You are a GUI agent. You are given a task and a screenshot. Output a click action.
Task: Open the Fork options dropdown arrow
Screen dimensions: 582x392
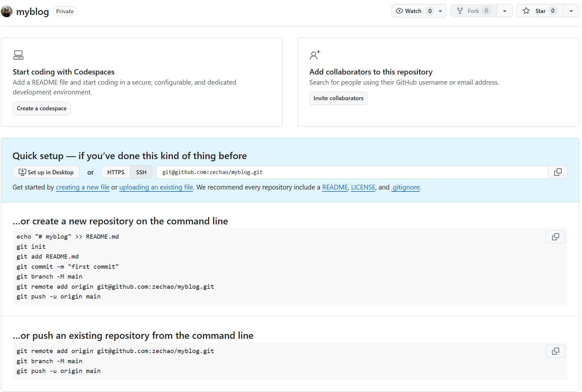pos(504,11)
